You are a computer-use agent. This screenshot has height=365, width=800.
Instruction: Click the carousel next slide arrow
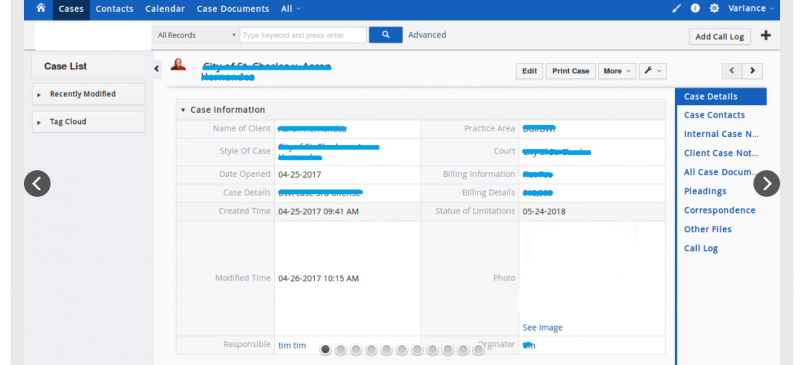coord(766,183)
